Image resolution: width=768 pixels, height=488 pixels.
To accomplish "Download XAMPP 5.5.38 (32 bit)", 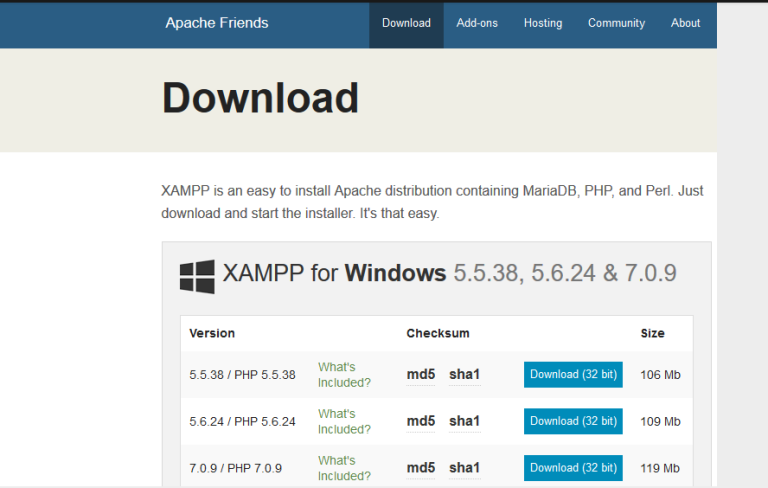I will 573,374.
